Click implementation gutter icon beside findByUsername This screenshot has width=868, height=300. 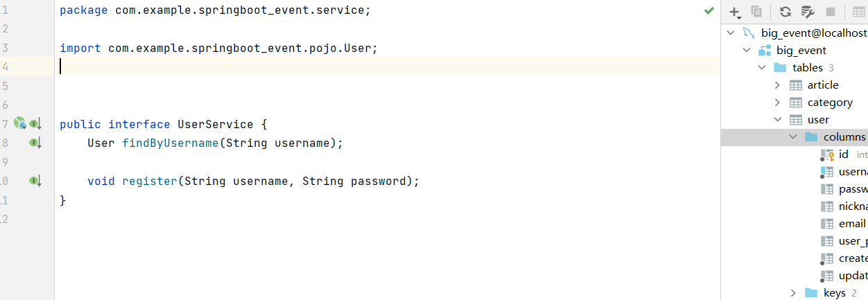35,143
